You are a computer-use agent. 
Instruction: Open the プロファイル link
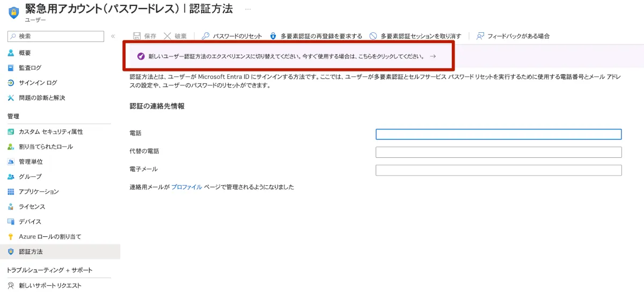(x=187, y=187)
